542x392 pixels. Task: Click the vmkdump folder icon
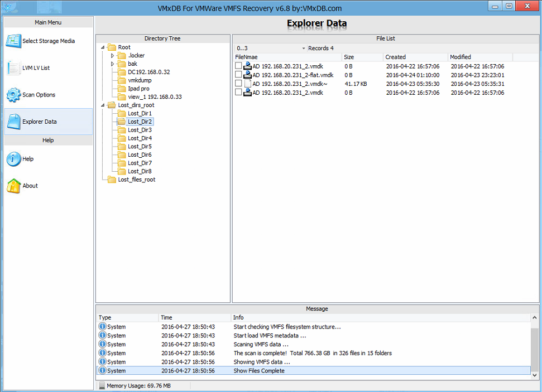tap(122, 80)
